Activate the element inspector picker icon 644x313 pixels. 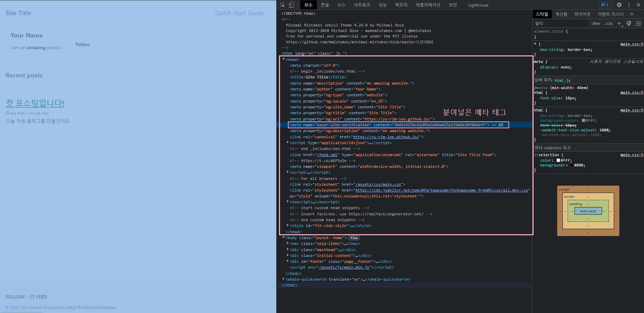pyautogui.click(x=282, y=5)
